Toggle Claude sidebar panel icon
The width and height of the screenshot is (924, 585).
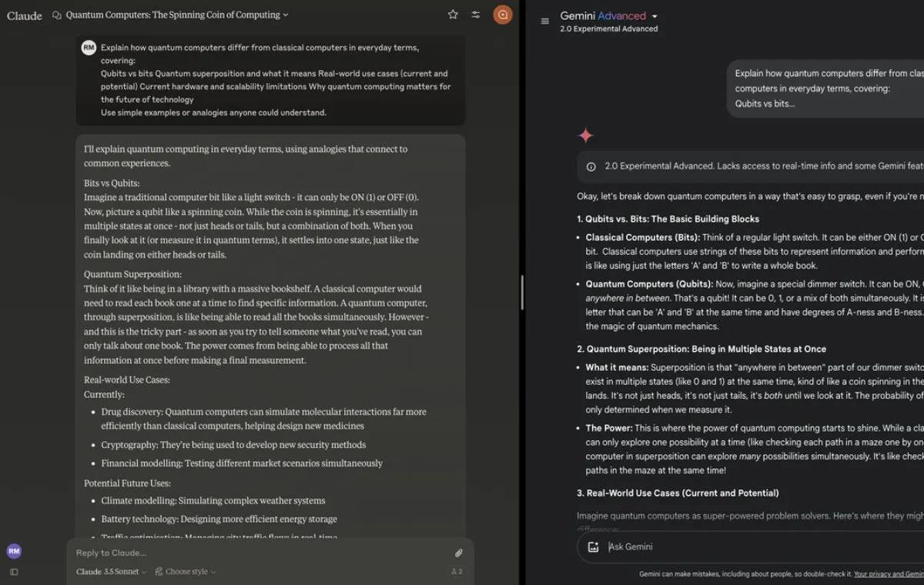[14, 572]
